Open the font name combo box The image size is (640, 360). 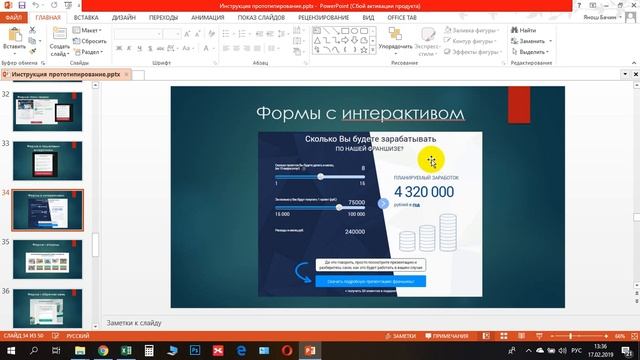point(138,34)
